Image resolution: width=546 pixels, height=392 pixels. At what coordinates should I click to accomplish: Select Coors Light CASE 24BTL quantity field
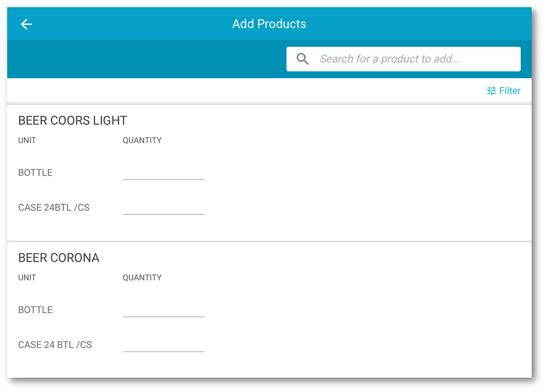tap(164, 208)
